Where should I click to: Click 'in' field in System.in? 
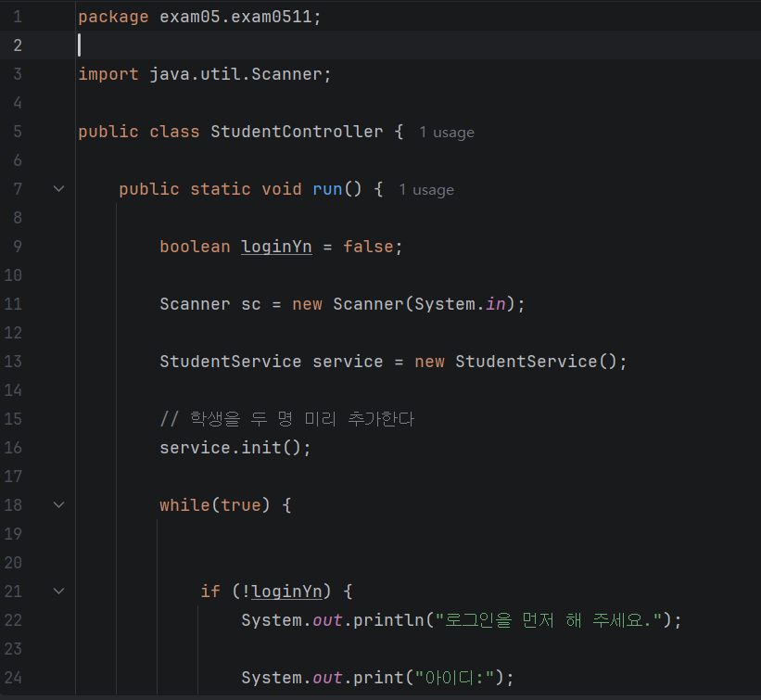click(496, 304)
